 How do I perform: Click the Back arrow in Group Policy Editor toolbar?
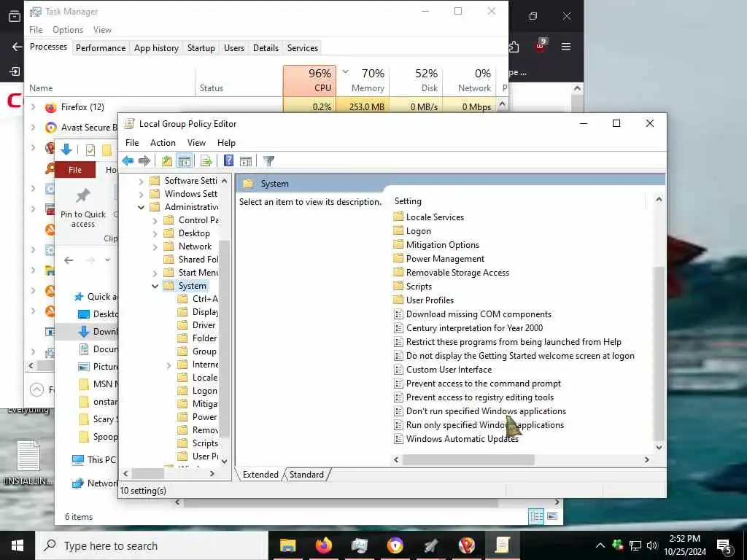pos(128,161)
